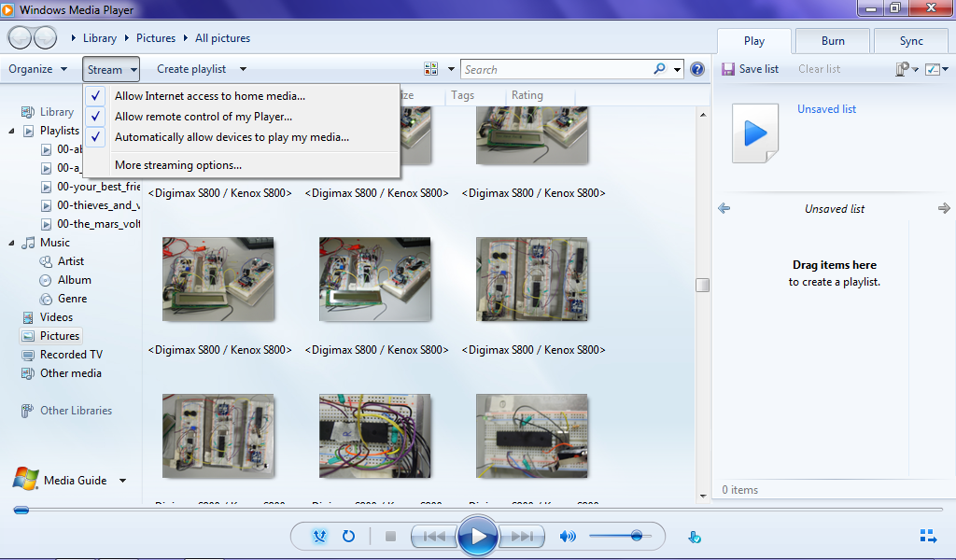Screen dimensions: 956x560
Task: Toggle repeat mode icon
Action: [x=348, y=537]
